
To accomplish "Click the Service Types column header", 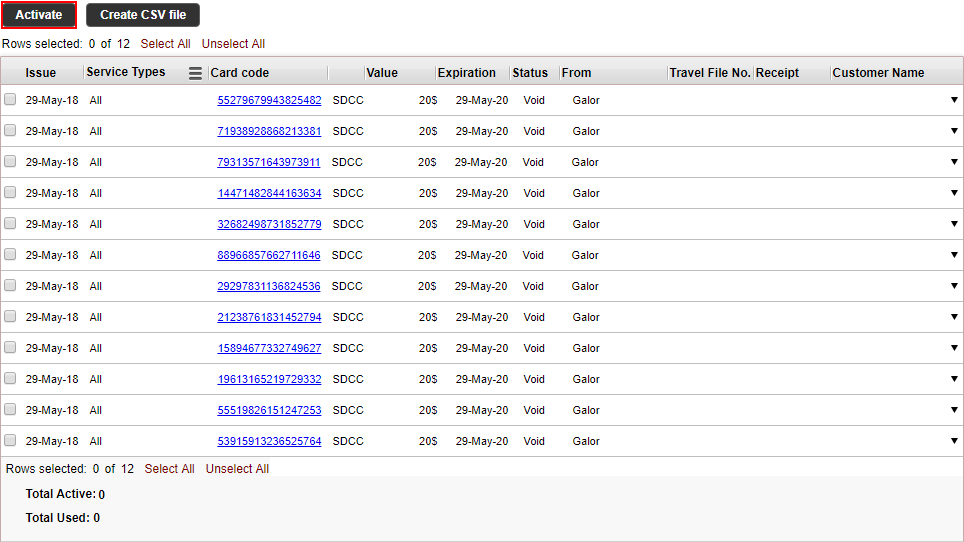I will point(126,72).
